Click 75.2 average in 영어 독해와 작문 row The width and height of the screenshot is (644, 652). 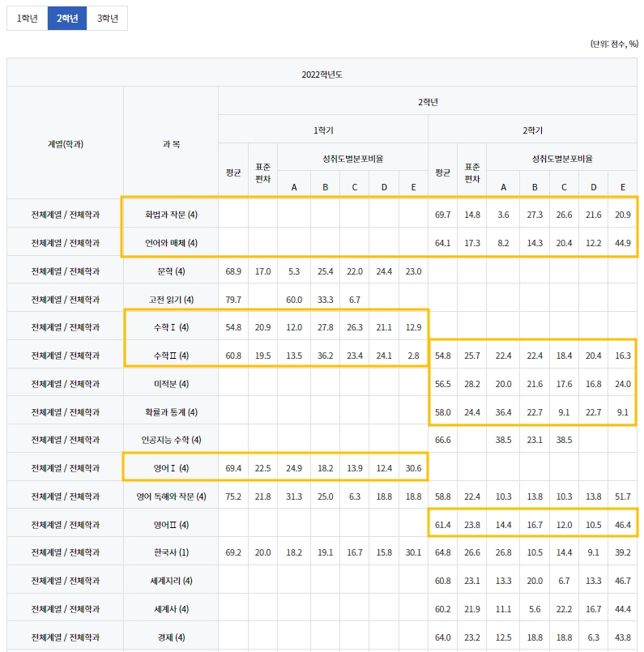[x=233, y=496]
